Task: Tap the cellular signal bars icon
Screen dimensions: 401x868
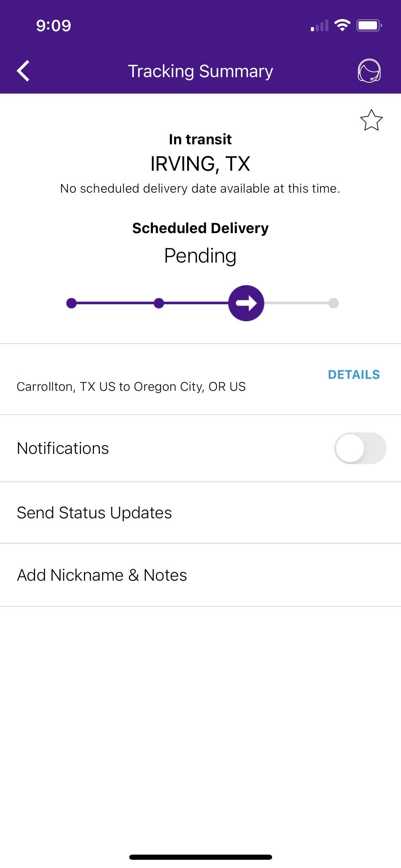Action: 319,26
